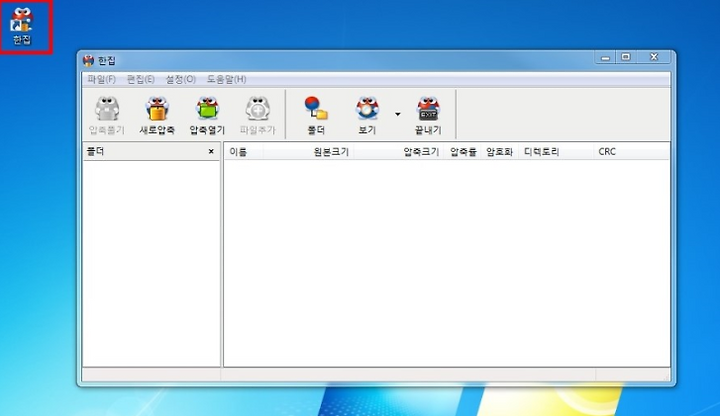Sort by the 압축률 column header
Viewport: 720px width, 416px height.
(462, 152)
